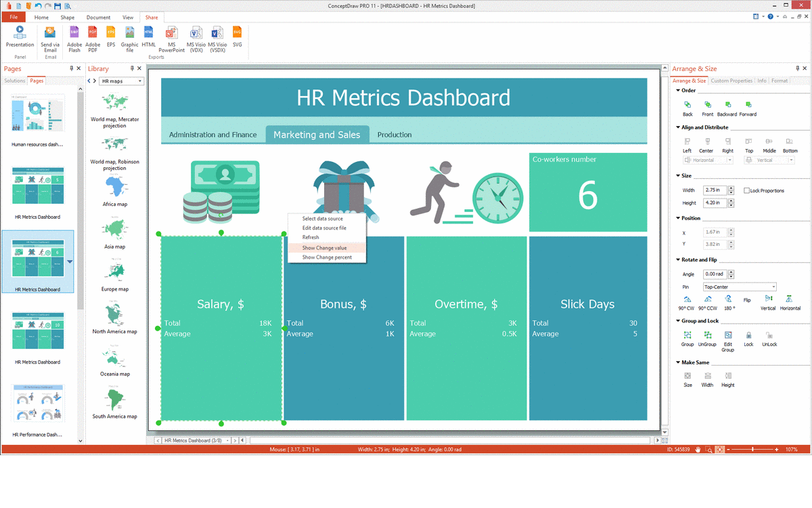
Task: Click the Width input field
Action: (x=714, y=190)
